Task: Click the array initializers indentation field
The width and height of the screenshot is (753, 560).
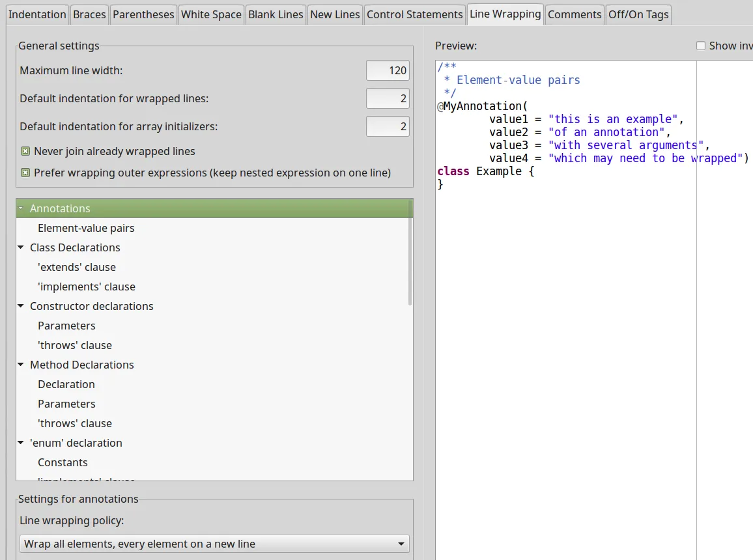Action: [x=388, y=126]
